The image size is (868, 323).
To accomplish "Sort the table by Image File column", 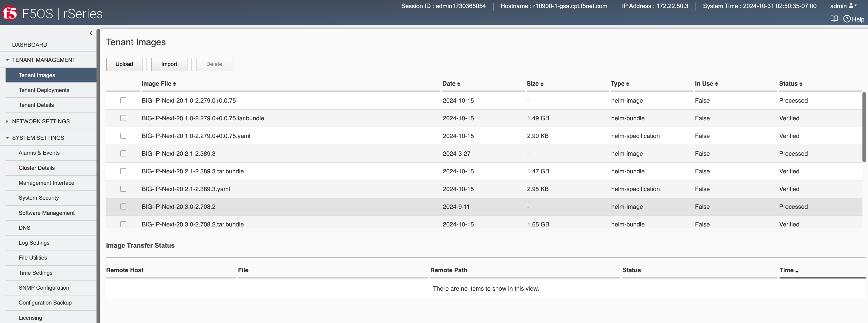I will click(159, 84).
